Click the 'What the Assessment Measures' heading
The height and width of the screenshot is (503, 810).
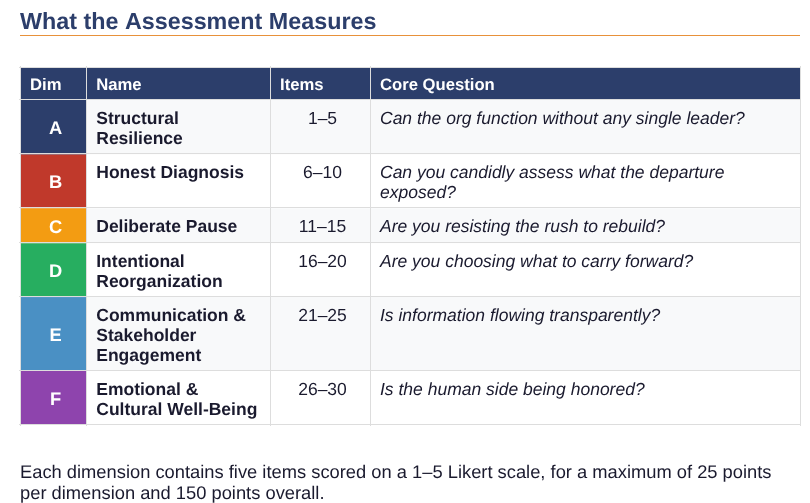click(198, 21)
